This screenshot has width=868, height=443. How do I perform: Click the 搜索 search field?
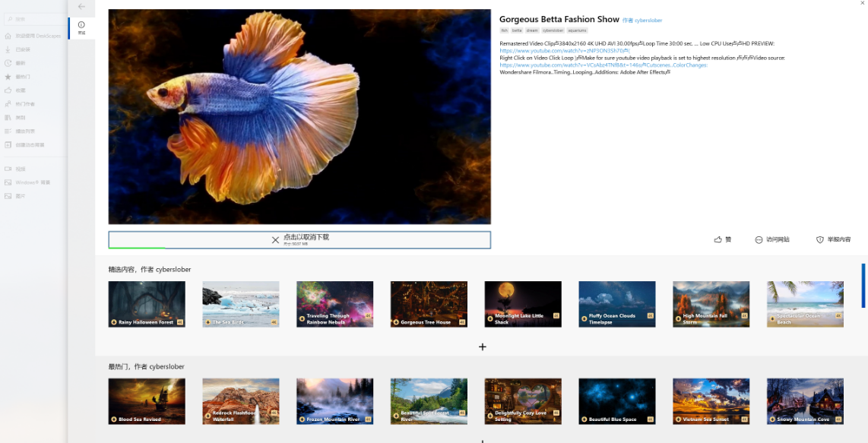click(34, 17)
